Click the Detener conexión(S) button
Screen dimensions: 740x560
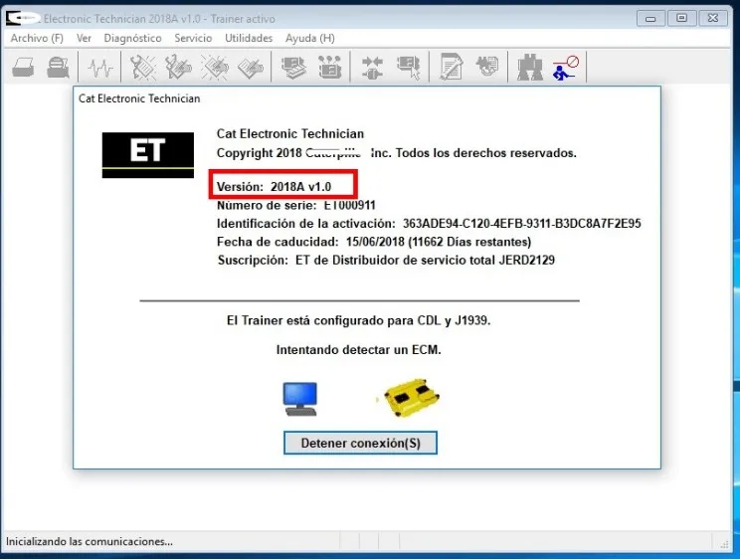click(360, 443)
